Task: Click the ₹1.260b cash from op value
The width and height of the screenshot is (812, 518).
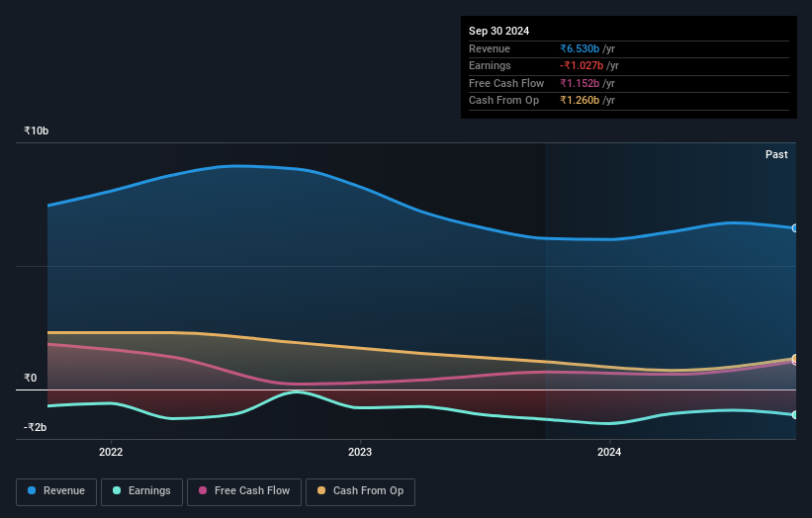Action: [x=580, y=101]
